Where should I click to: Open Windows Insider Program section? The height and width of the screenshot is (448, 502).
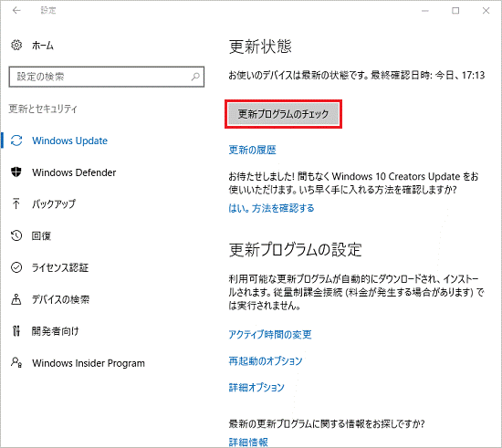89,363
